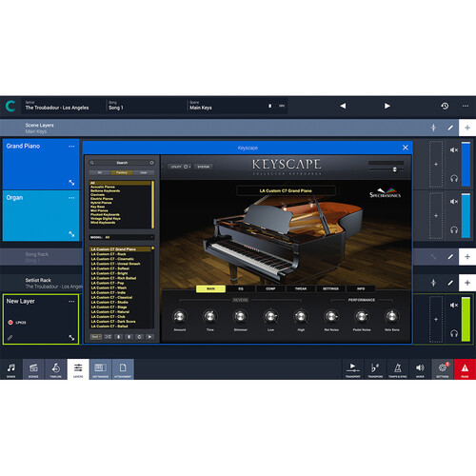Open Settings gear in bottom bar

(x=443, y=369)
